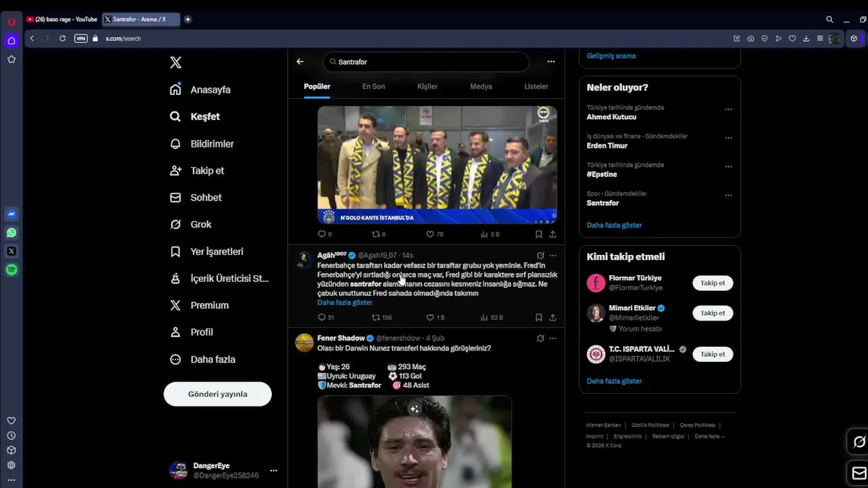Bookmark the Kante video post
Screen dimensions: 868x488
click(538, 234)
